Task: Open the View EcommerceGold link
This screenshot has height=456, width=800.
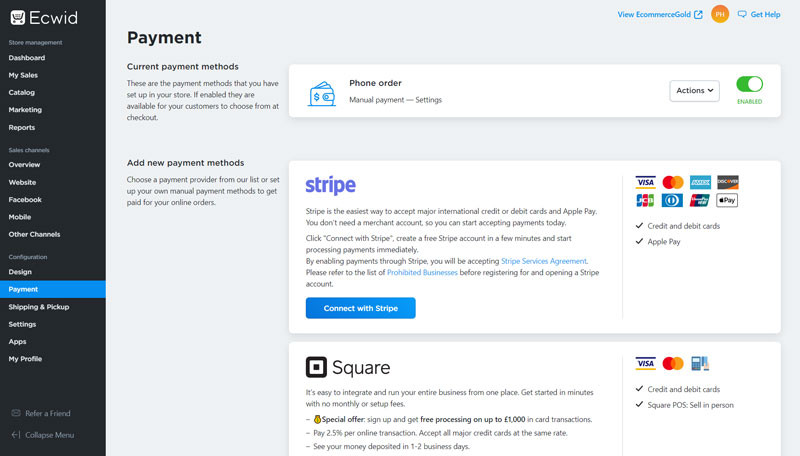Action: coord(654,14)
